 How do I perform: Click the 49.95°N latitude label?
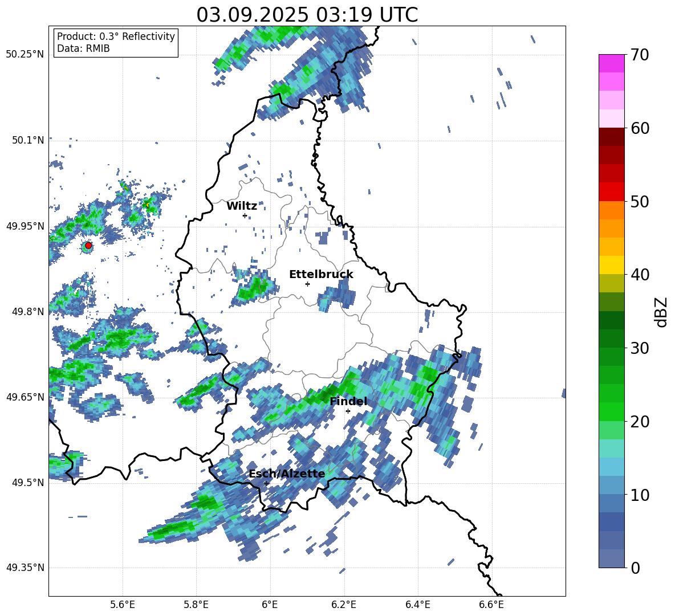point(25,226)
